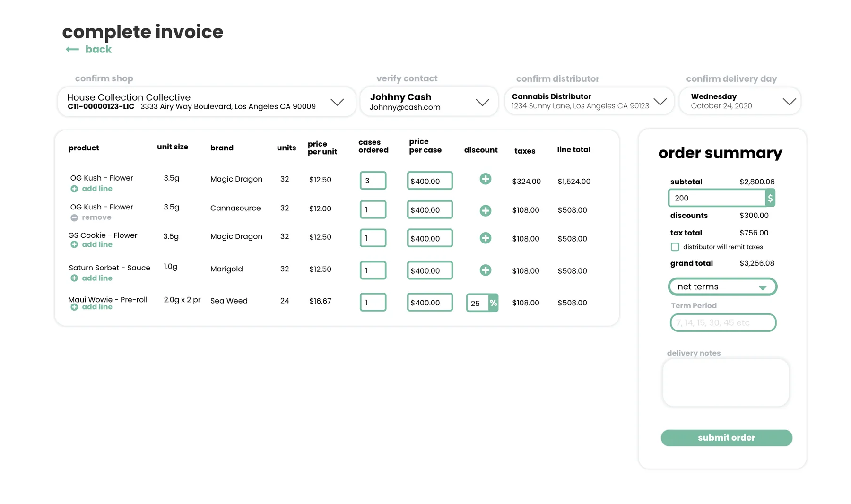Expand the Cannabis Distributor dropdown
The width and height of the screenshot is (851, 504).
coord(660,101)
